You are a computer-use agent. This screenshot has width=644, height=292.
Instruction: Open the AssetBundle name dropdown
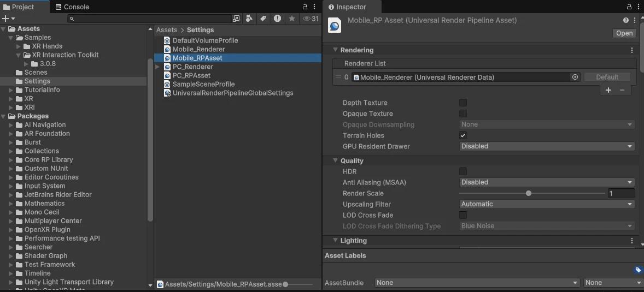(x=478, y=283)
